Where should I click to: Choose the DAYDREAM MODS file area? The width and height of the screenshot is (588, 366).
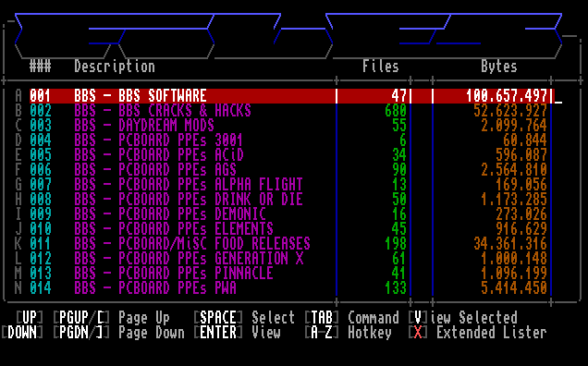292,126
